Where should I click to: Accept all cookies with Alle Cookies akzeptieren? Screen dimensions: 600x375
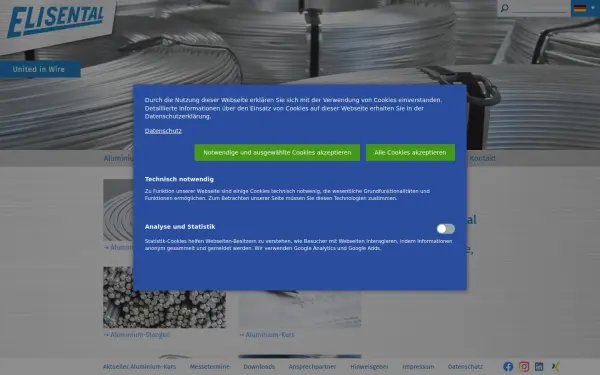pyautogui.click(x=410, y=152)
